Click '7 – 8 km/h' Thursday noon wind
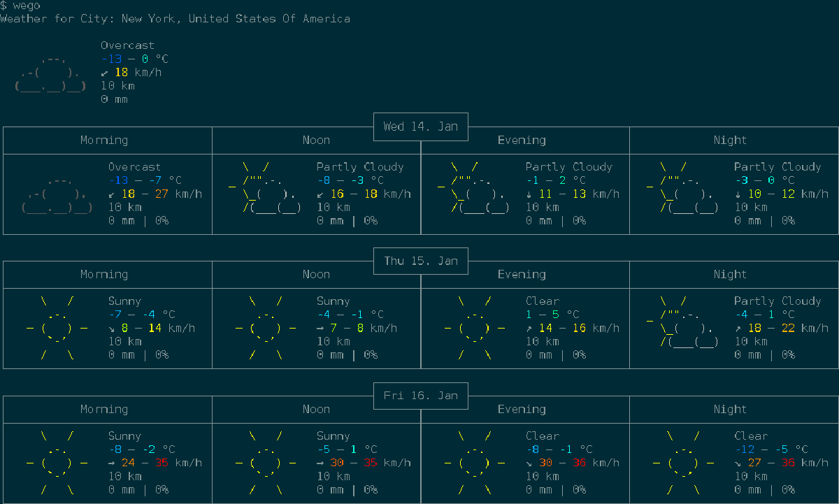 tap(364, 328)
